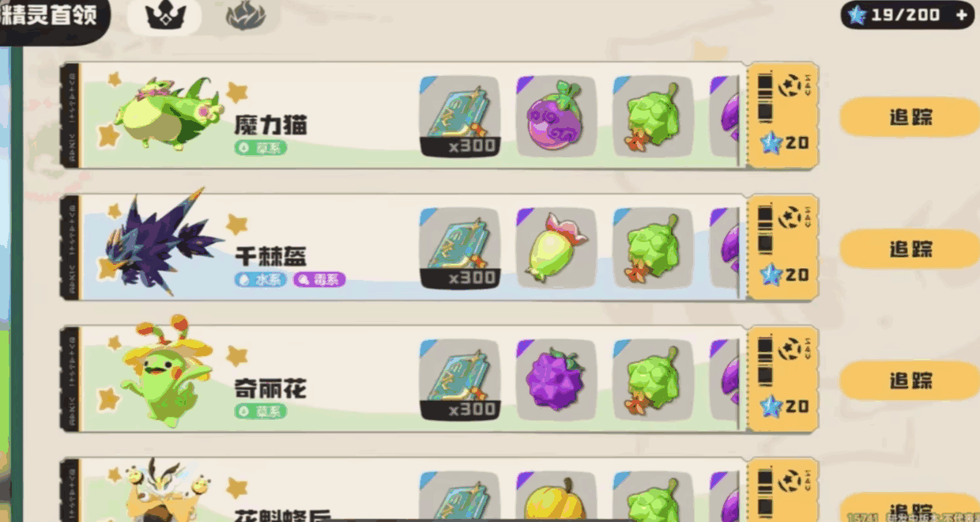Track the 魔力猫 boss

pos(910,117)
